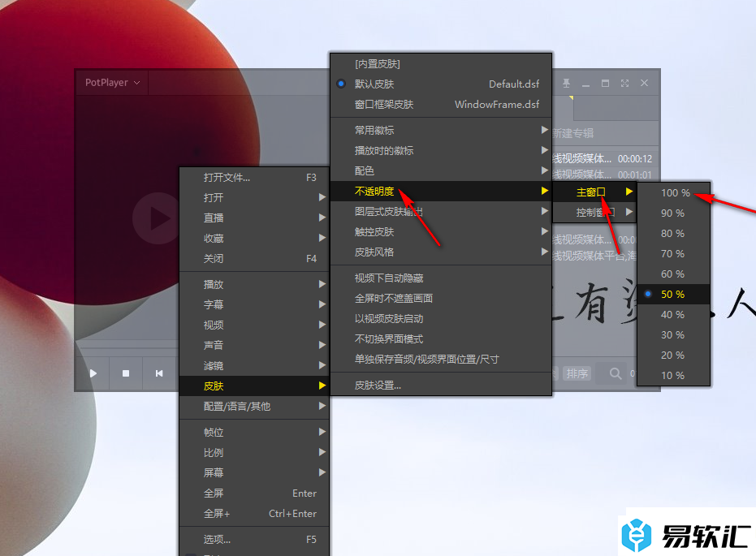The image size is (756, 556).
Task: Open the 主窗口 opacity submenu
Action: [x=594, y=192]
